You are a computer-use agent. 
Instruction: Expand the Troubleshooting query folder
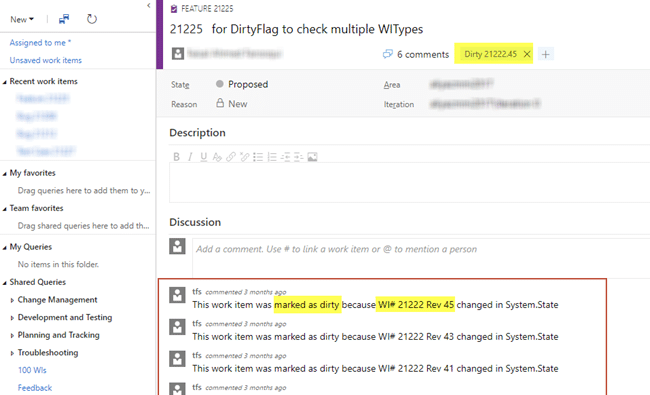tap(12, 353)
